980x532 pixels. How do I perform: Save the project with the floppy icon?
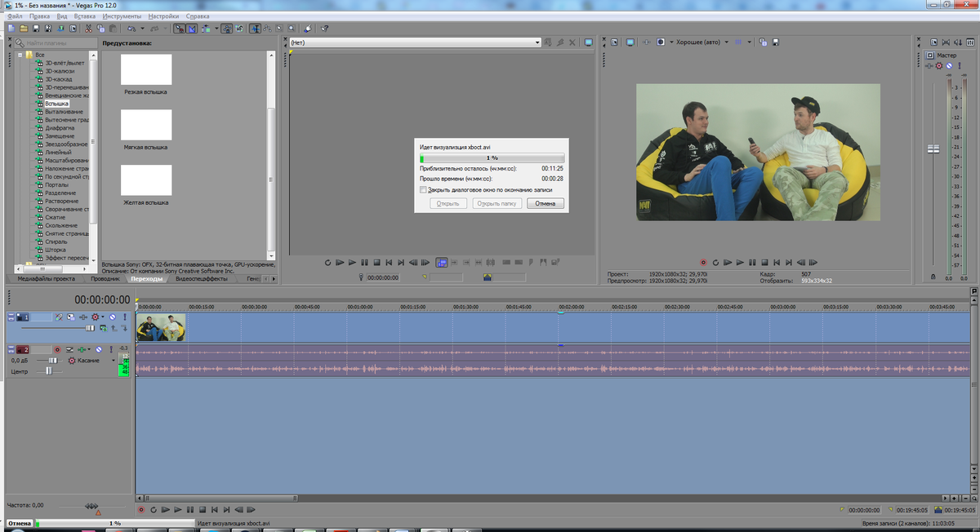coord(36,28)
